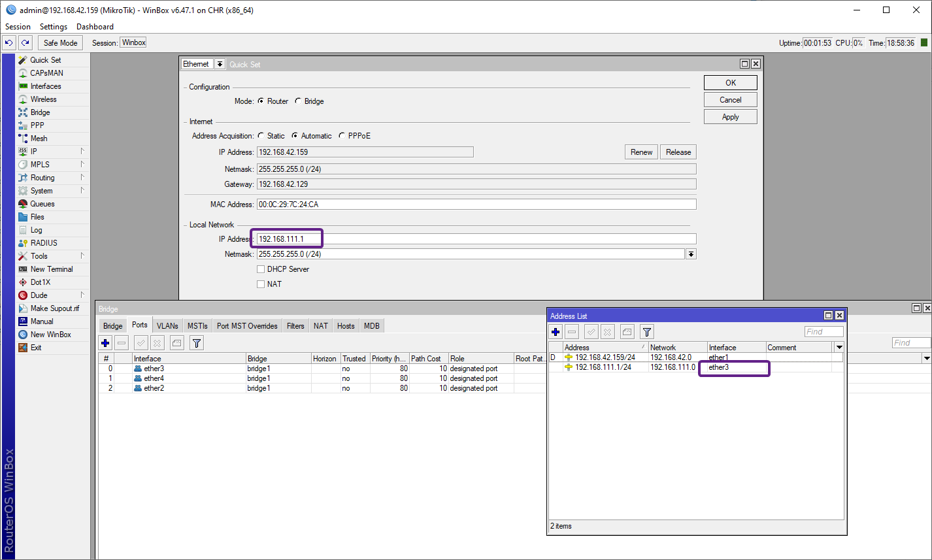Add a new address in Address List
This screenshot has height=560, width=932.
pos(556,332)
